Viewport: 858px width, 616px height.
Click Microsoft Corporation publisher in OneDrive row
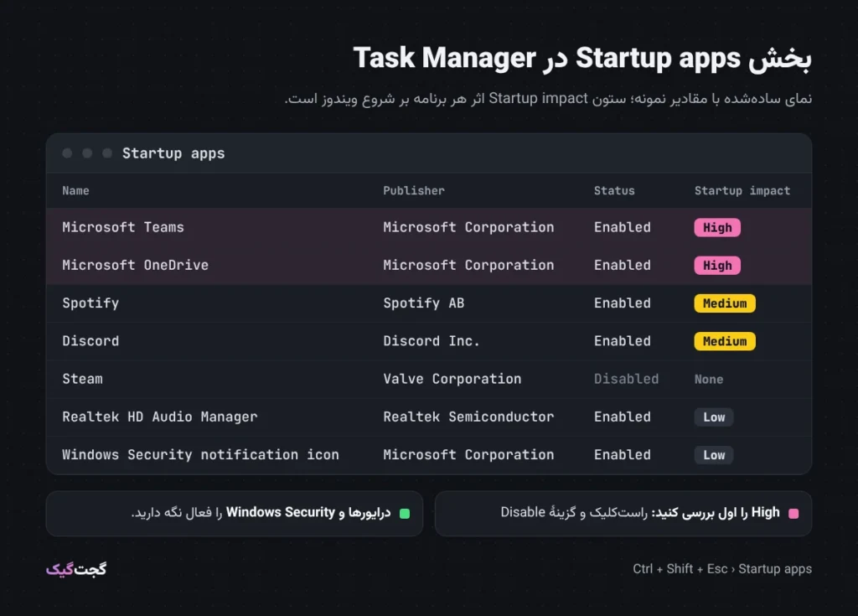point(468,265)
